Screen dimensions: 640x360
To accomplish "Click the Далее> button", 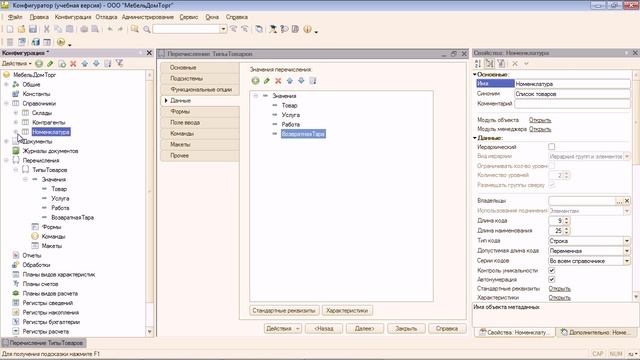I will [364, 329].
